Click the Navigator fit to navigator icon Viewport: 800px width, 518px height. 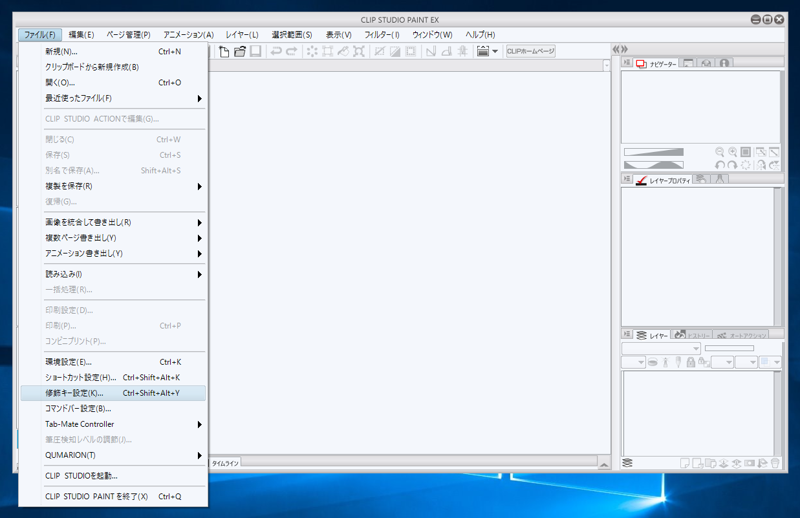[x=774, y=152]
